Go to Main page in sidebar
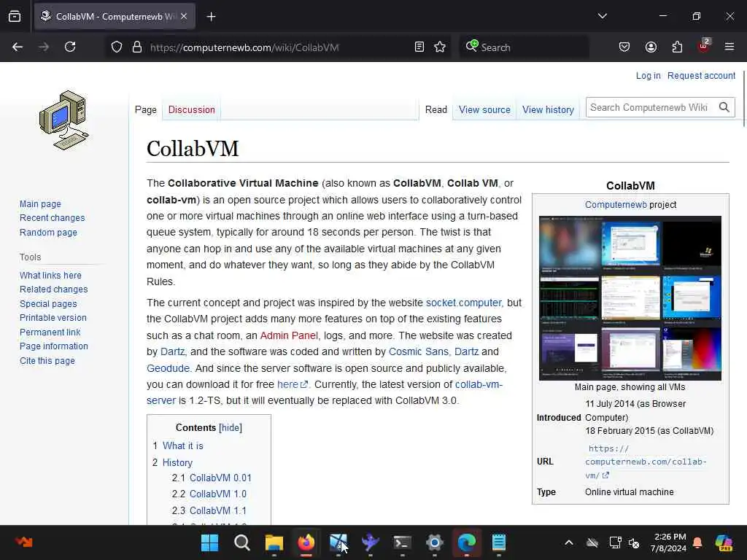The width and height of the screenshot is (747, 560). (x=40, y=204)
